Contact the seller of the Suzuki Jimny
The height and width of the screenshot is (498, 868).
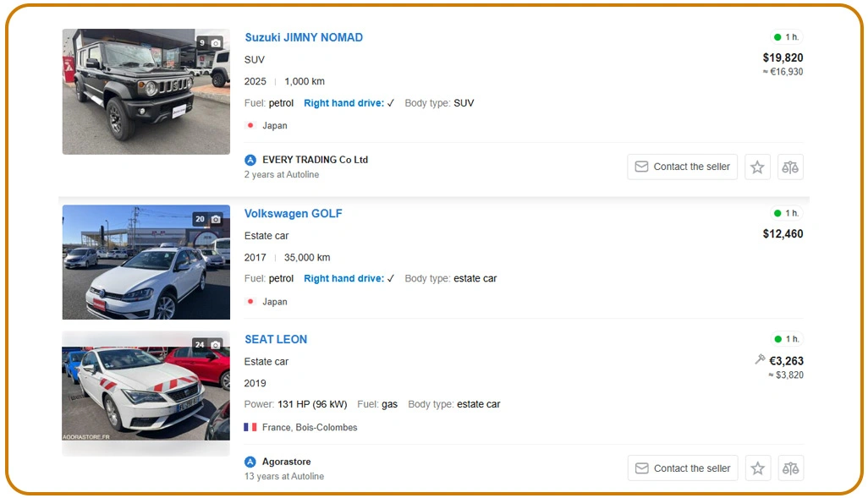point(682,167)
